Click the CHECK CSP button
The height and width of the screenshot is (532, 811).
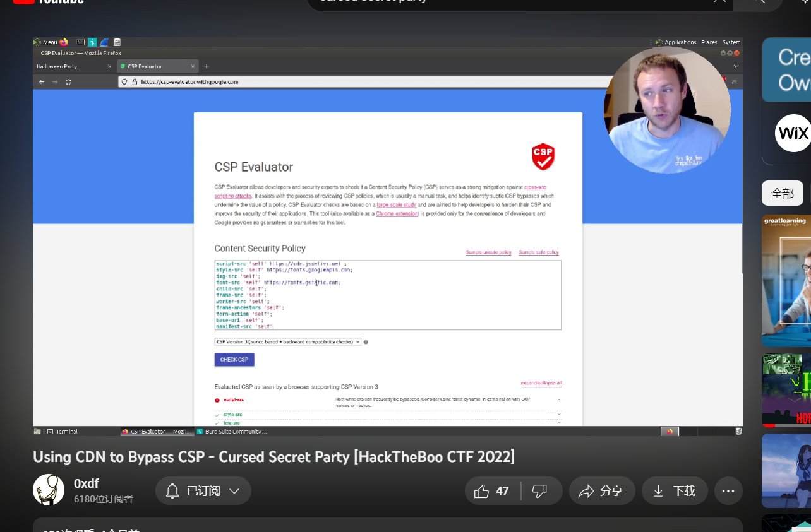234,360
